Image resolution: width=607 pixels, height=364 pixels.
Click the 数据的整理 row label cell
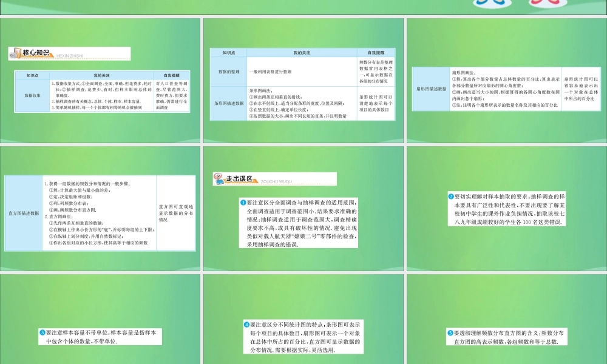229,72
